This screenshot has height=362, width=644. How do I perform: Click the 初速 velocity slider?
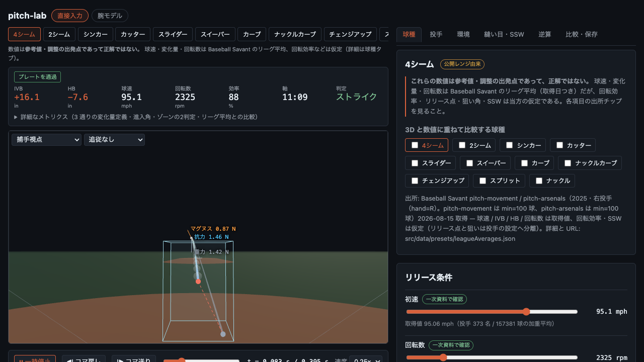point(492,311)
